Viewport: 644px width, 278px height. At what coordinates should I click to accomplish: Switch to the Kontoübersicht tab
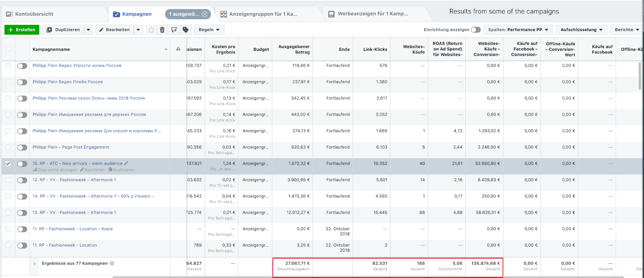[30, 14]
